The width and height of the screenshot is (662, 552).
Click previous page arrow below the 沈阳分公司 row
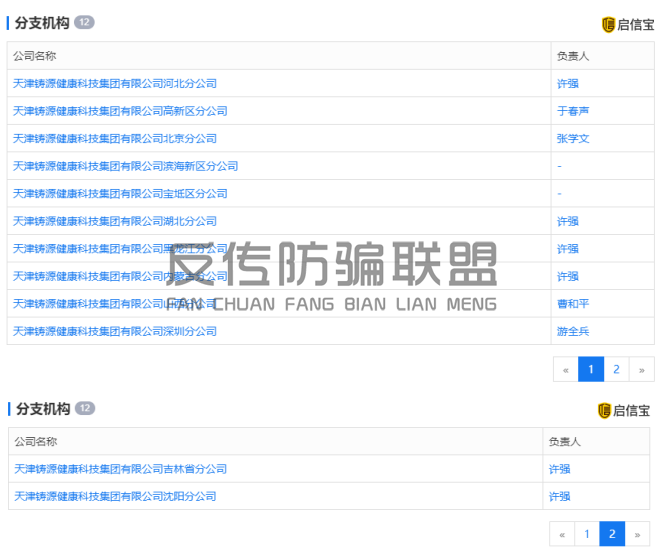click(x=562, y=534)
